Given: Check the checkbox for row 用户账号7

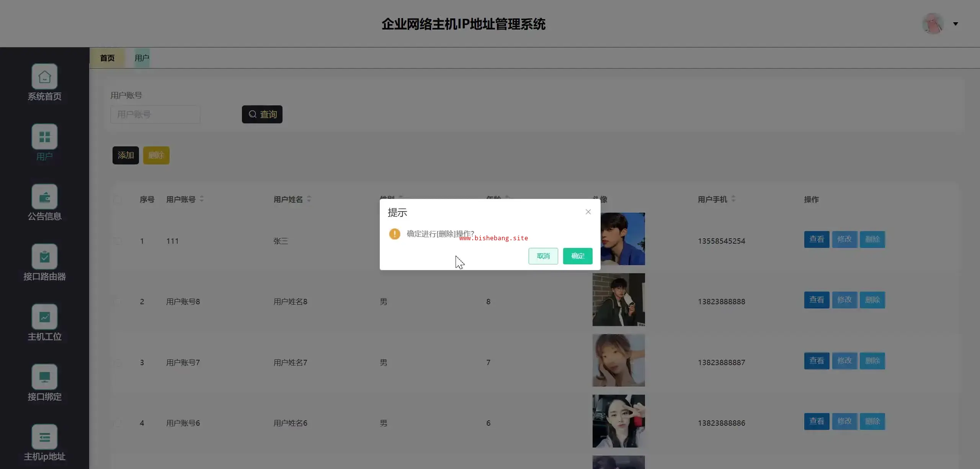Looking at the screenshot, I should click(117, 362).
